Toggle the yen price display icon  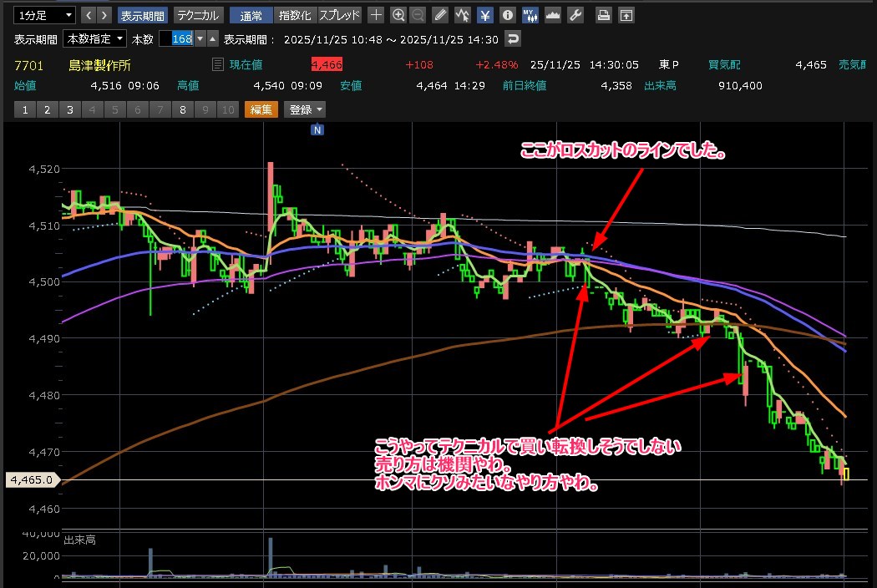[x=485, y=15]
